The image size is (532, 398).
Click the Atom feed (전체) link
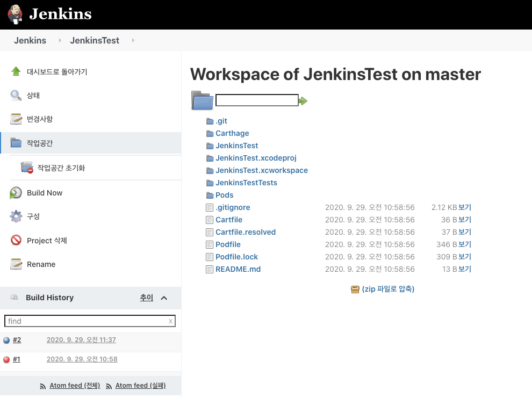pos(75,386)
